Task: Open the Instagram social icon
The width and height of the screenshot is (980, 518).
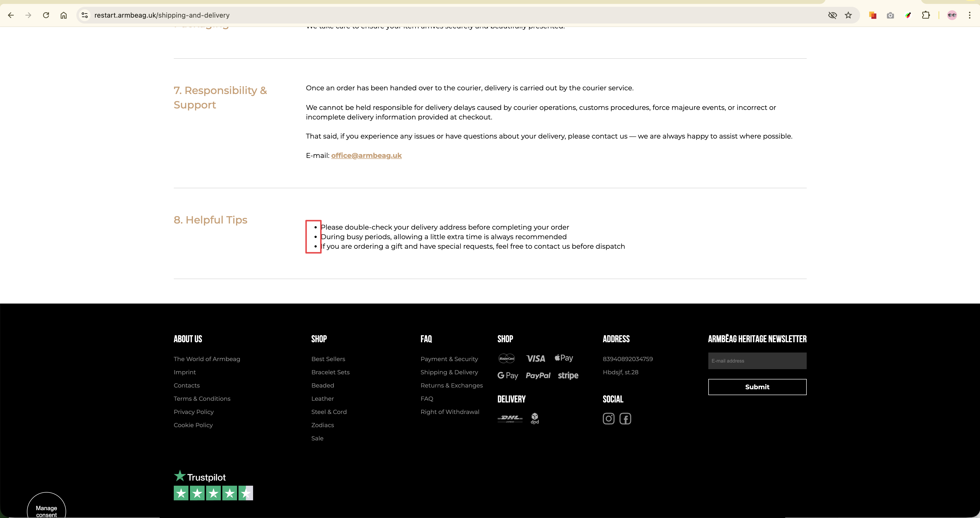Action: click(608, 419)
